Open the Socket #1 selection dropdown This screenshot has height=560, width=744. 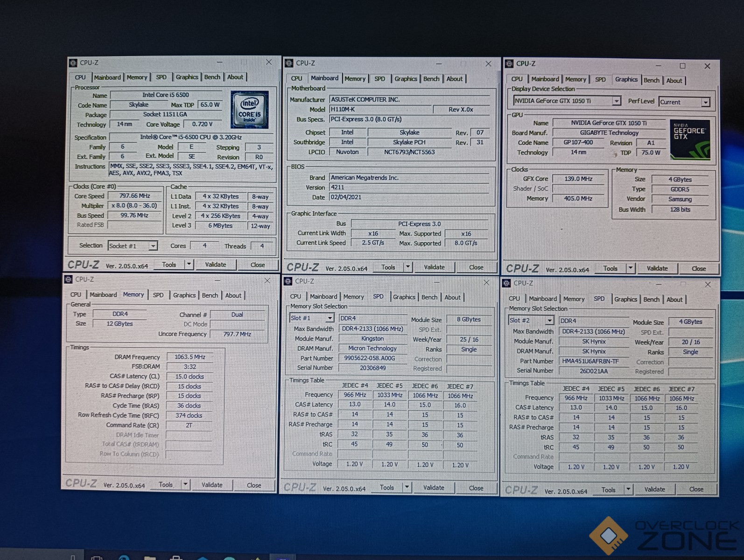(x=153, y=246)
